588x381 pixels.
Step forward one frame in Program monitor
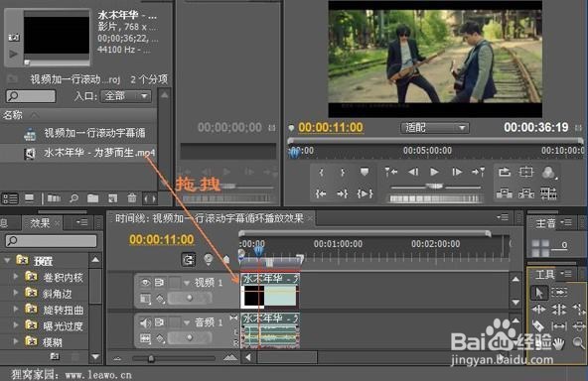coord(456,172)
